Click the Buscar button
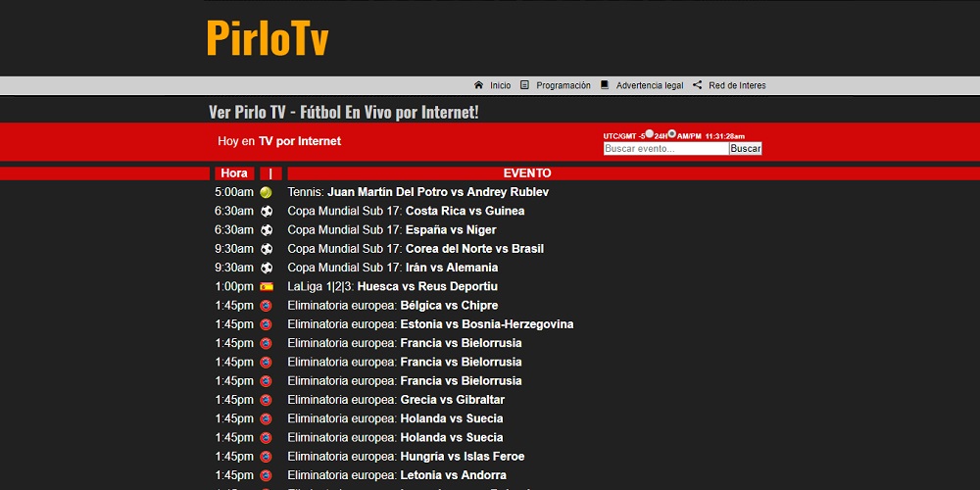 coord(746,149)
